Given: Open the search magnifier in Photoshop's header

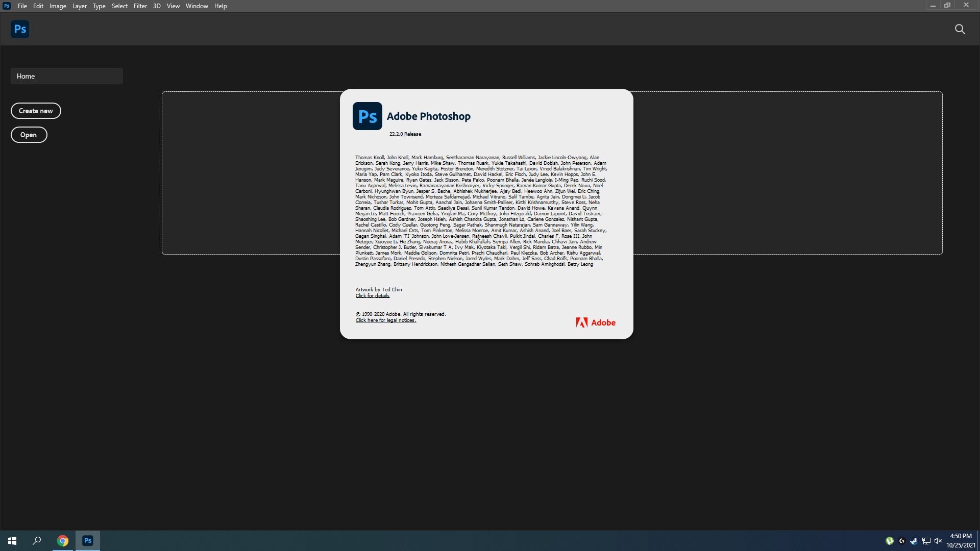Looking at the screenshot, I should (960, 29).
